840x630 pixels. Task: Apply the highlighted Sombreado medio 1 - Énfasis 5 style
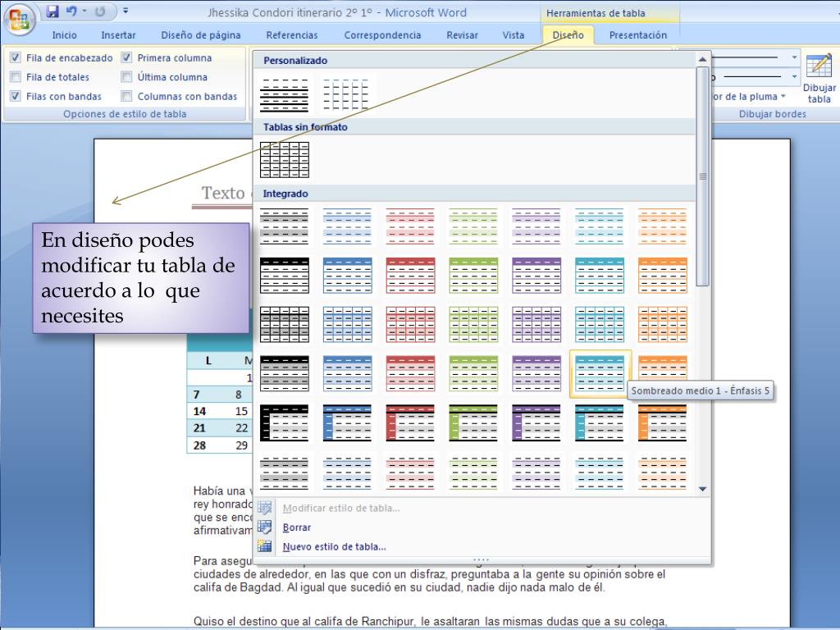coord(600,373)
